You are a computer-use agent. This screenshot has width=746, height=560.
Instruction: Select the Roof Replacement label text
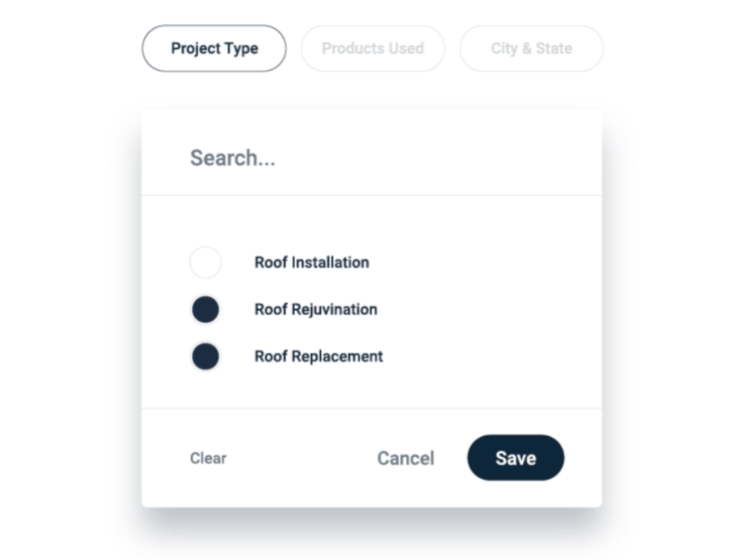(319, 357)
